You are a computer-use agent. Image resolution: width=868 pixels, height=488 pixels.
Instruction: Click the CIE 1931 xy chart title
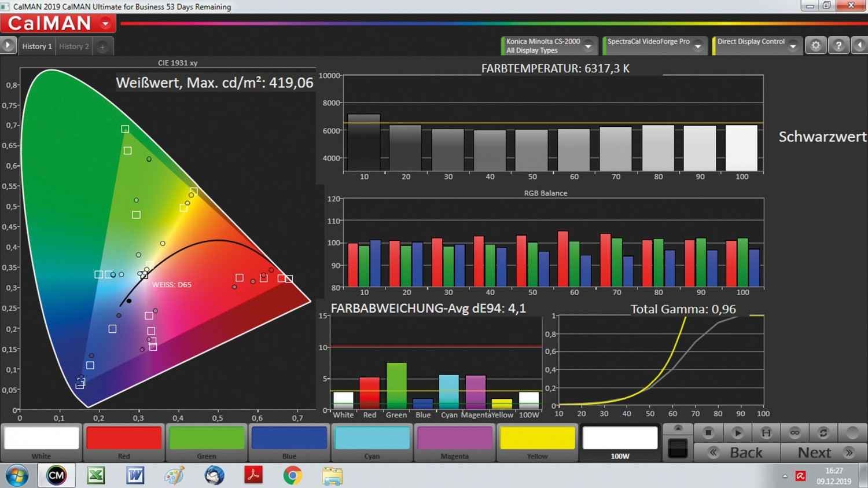tap(178, 63)
